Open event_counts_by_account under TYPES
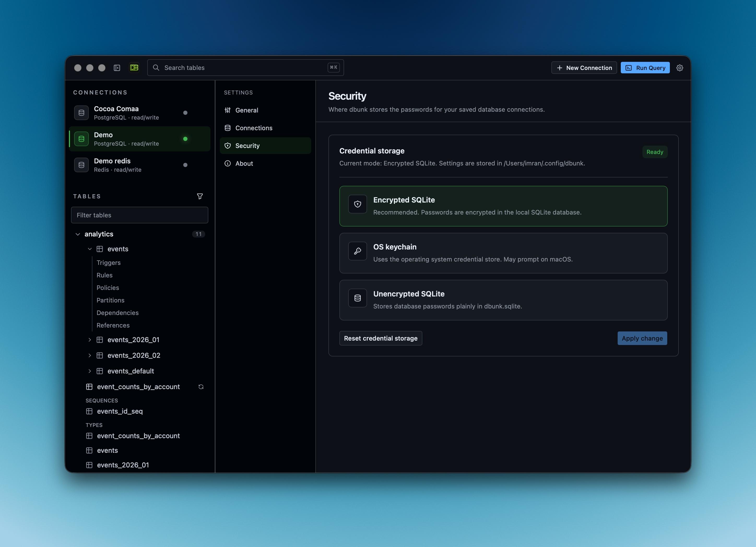This screenshot has height=547, width=756. pos(138,436)
